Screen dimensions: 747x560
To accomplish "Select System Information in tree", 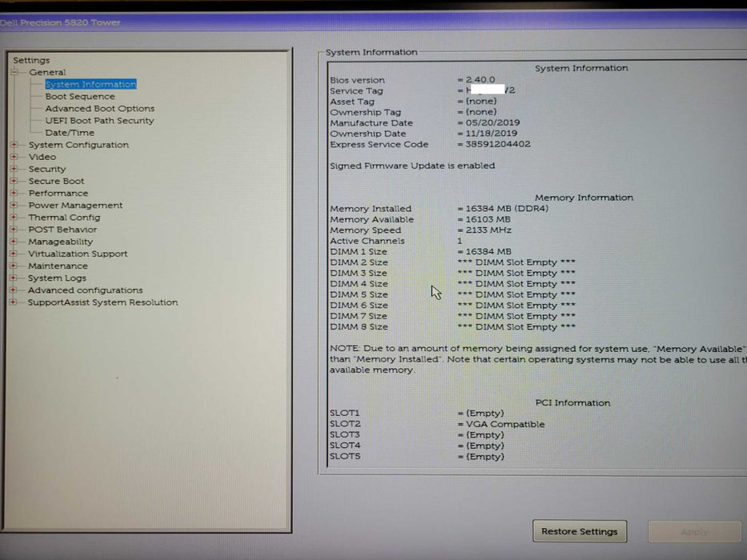I will pyautogui.click(x=91, y=84).
